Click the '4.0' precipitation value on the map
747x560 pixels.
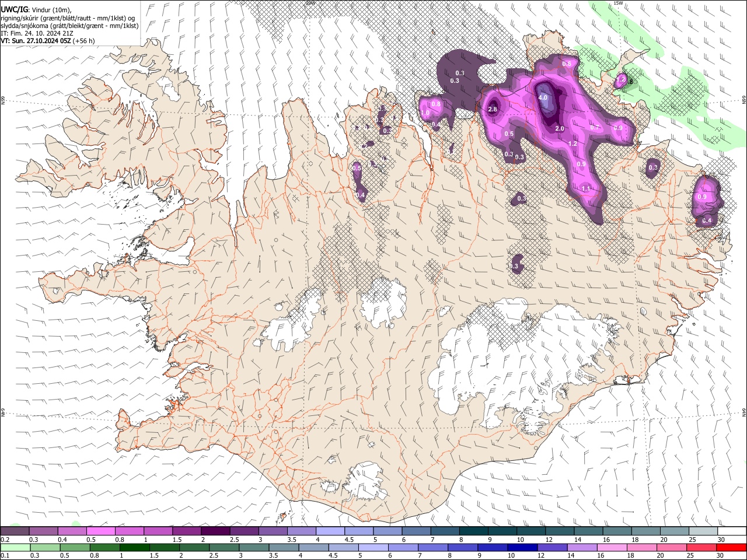click(x=543, y=97)
